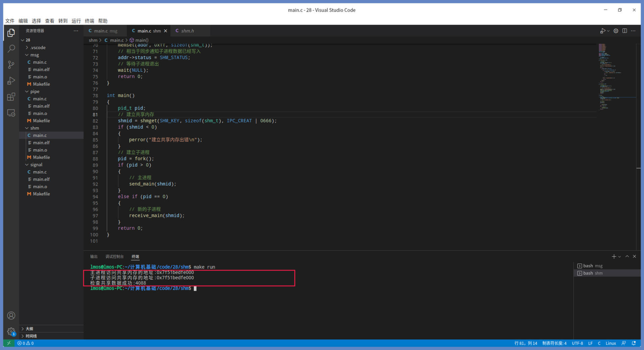Collapse the msg folder in explorer
The image size is (644, 350).
point(34,55)
